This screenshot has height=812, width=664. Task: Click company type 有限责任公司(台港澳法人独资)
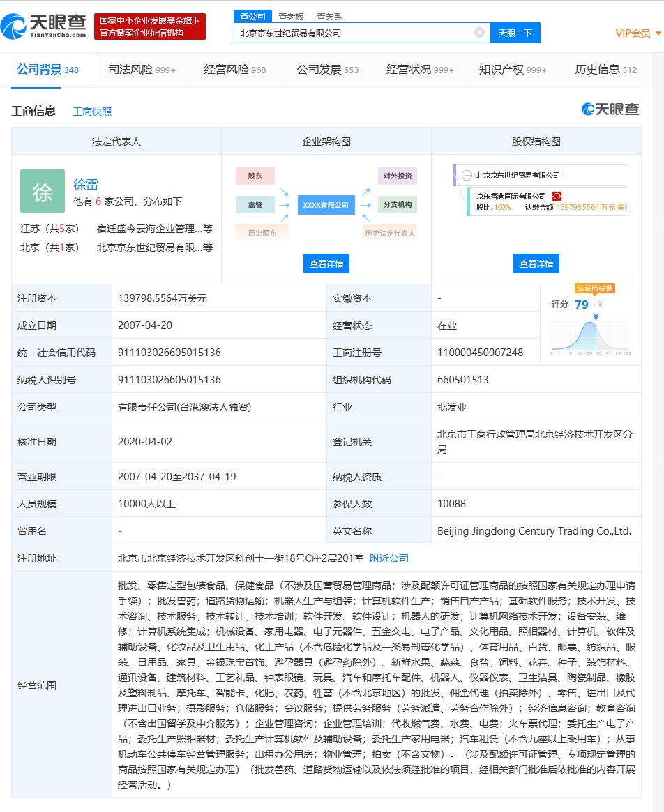(x=185, y=407)
